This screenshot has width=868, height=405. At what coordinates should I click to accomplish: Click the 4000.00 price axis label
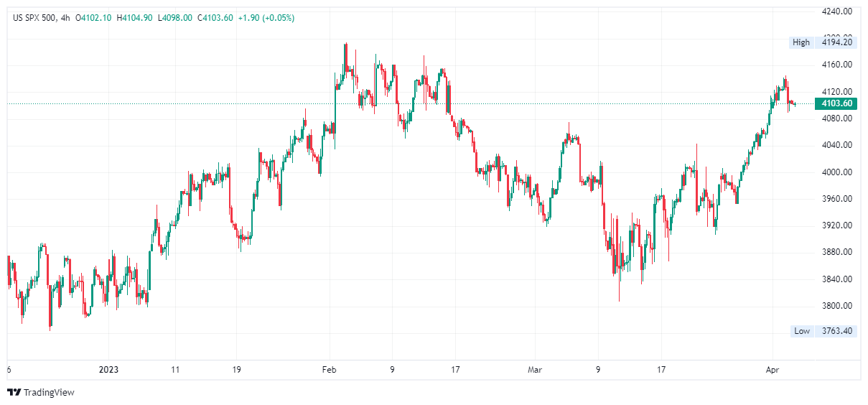[x=837, y=172]
